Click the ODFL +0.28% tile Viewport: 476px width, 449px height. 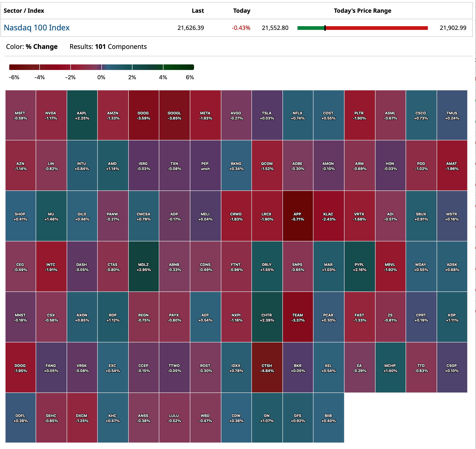(x=20, y=418)
